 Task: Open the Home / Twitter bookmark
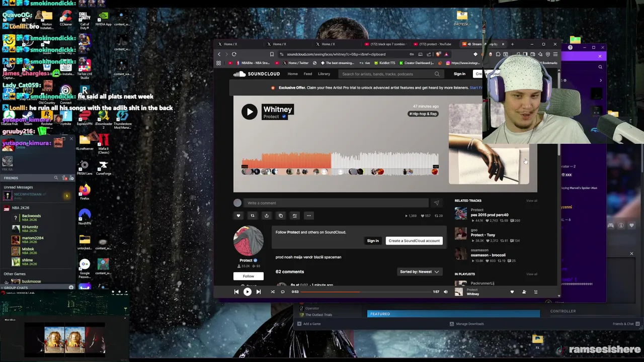click(295, 63)
